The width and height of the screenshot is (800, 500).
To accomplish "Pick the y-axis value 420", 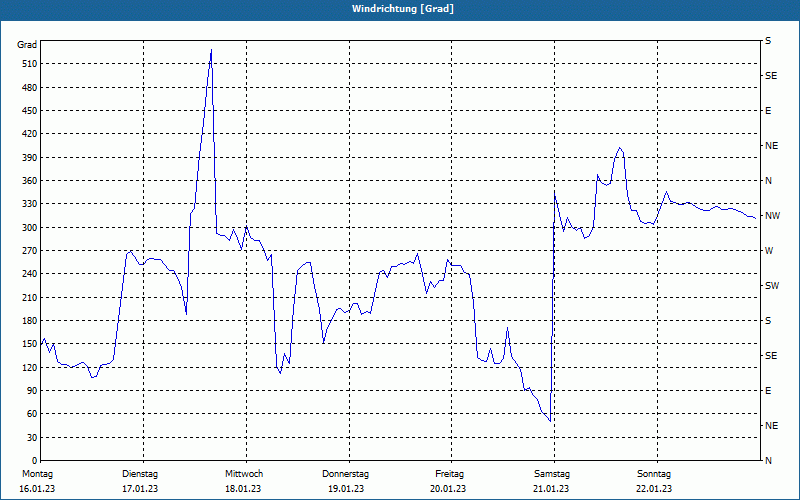I will tap(30, 134).
